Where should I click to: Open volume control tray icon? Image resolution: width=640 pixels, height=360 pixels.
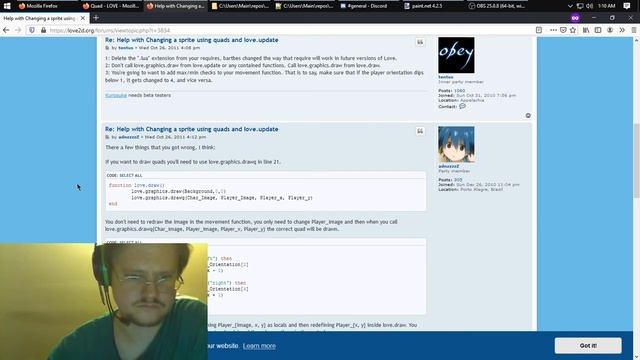tap(589, 6)
